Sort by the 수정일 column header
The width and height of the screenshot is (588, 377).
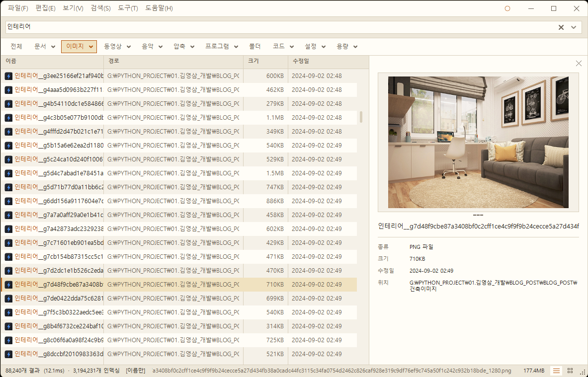click(x=328, y=61)
